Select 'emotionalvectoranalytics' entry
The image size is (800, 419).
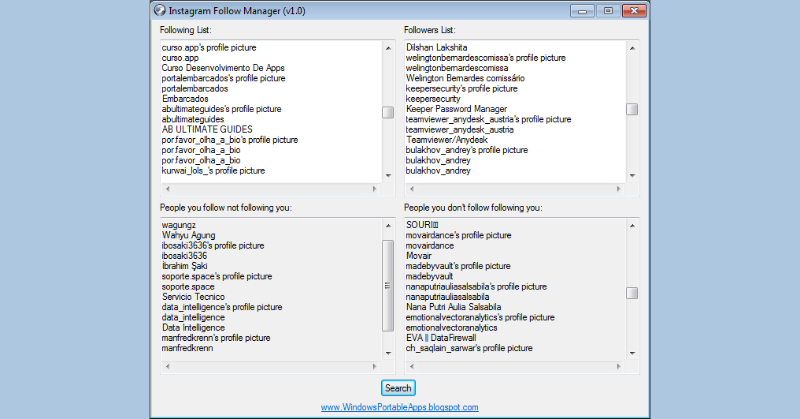coord(452,328)
